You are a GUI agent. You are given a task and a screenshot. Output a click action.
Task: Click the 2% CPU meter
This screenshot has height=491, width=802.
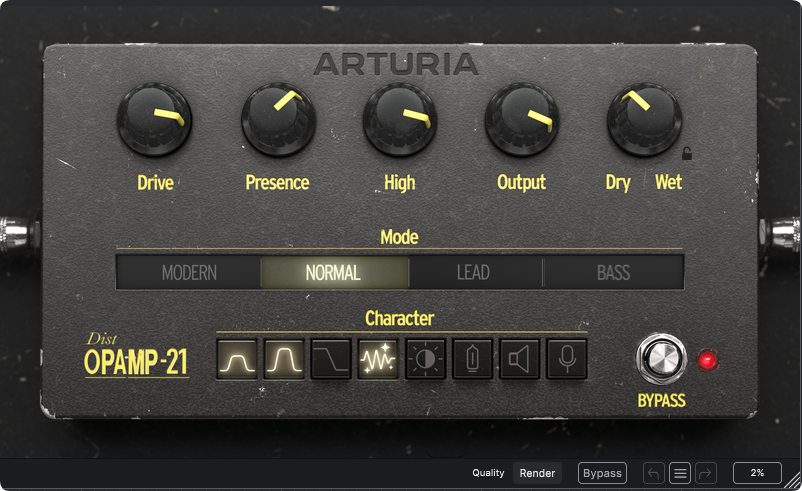pyautogui.click(x=757, y=473)
